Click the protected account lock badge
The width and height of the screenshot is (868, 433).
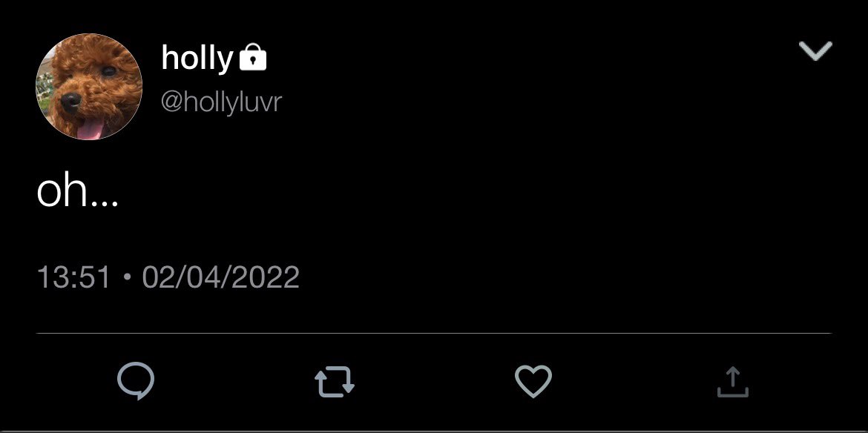[253, 58]
